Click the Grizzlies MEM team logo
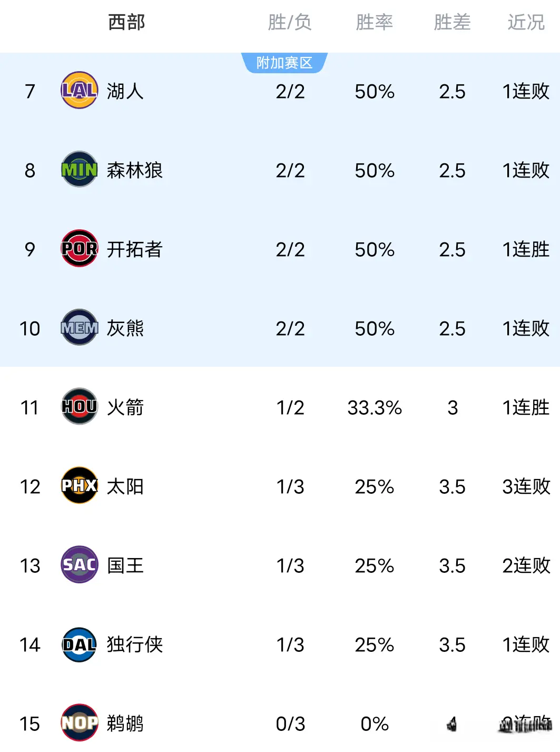Image resolution: width=560 pixels, height=752 pixels. tap(79, 328)
